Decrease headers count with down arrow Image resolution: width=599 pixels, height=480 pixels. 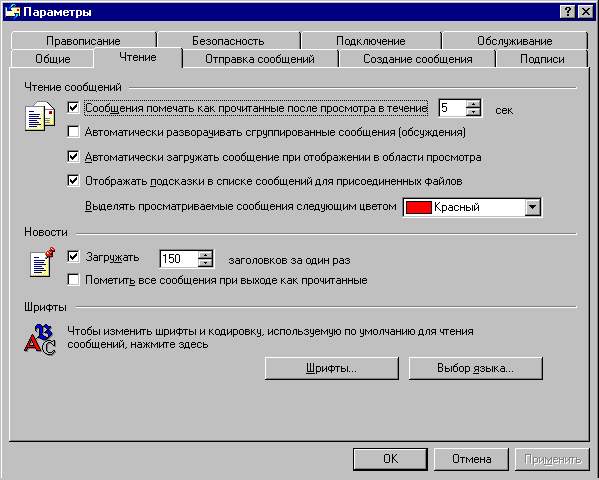click(206, 263)
